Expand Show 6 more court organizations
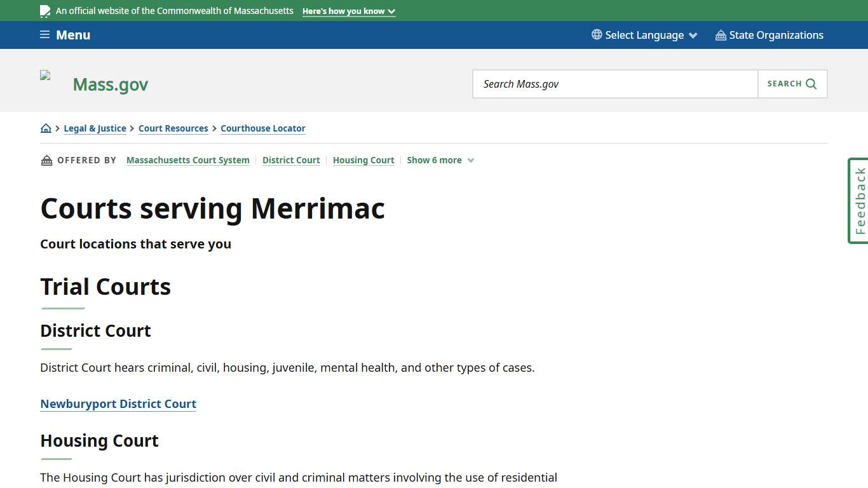The height and width of the screenshot is (488, 868). 440,160
